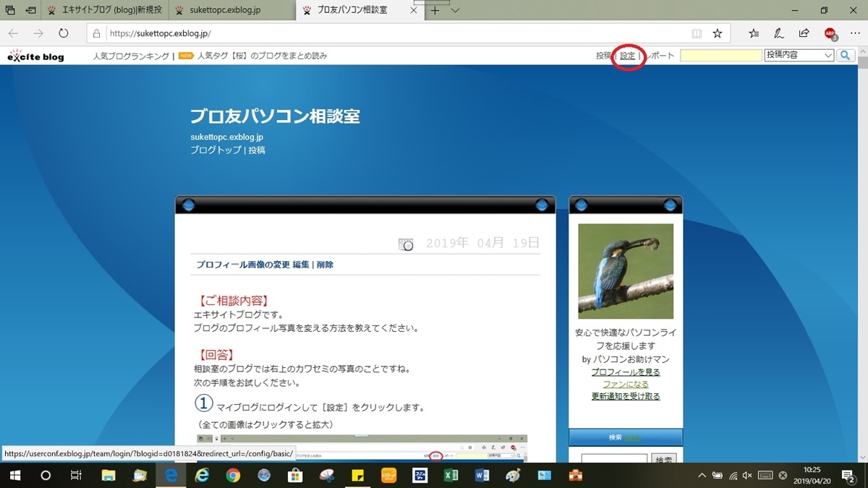Open a new tab with the plus button
Screen dimensions: 868x488
pyautogui.click(x=435, y=11)
